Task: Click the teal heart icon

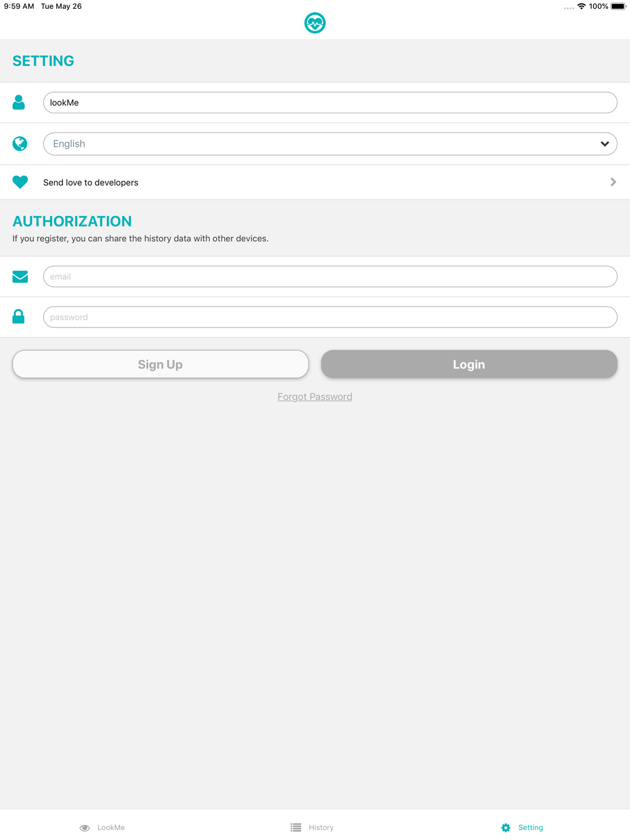Action: (20, 182)
